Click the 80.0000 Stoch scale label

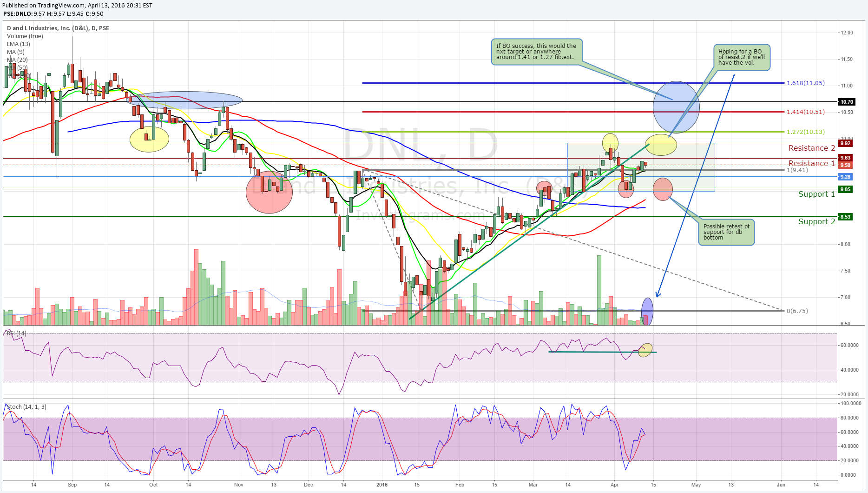pos(849,418)
